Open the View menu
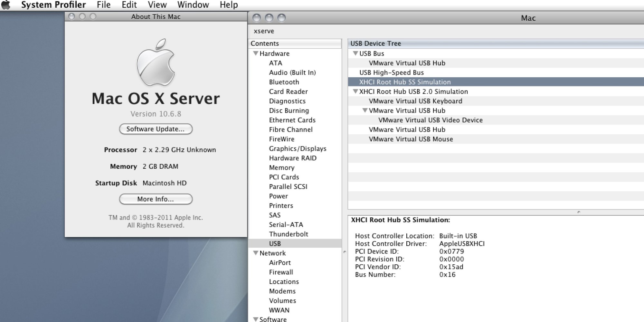The image size is (644, 322). coord(157,5)
